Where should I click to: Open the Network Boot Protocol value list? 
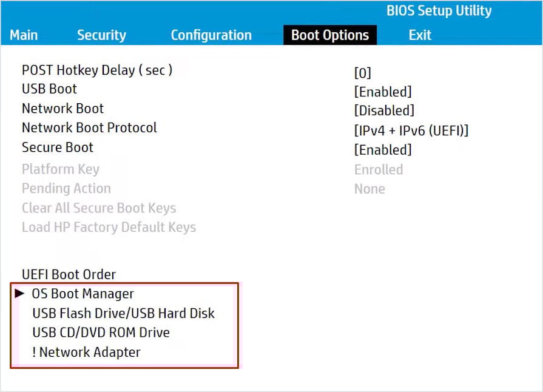[x=411, y=130]
